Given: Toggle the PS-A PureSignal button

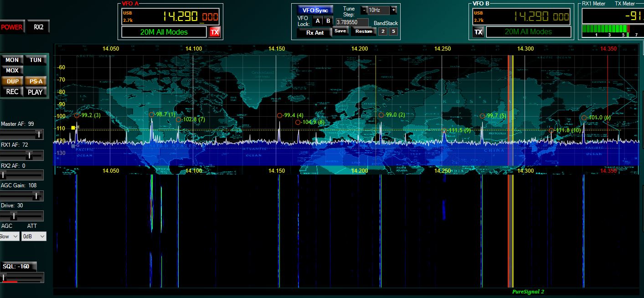Looking at the screenshot, I should coord(36,82).
